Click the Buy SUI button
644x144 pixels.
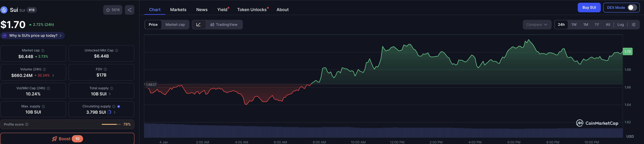click(x=589, y=7)
